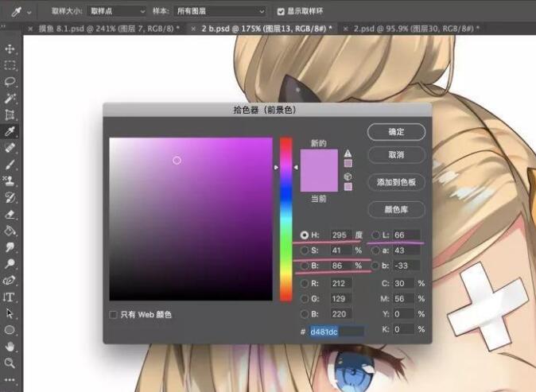The image size is (536, 392).
Task: Click the M magenta value field 56
Action: tap(404, 299)
